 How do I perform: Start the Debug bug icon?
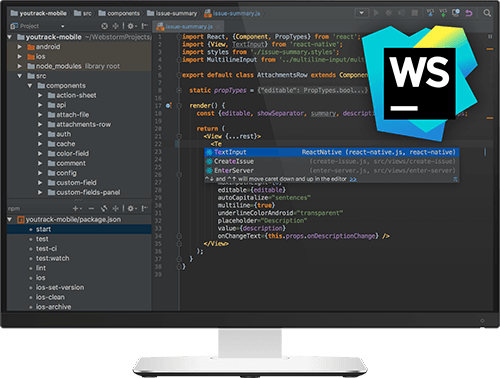pyautogui.click(x=389, y=13)
